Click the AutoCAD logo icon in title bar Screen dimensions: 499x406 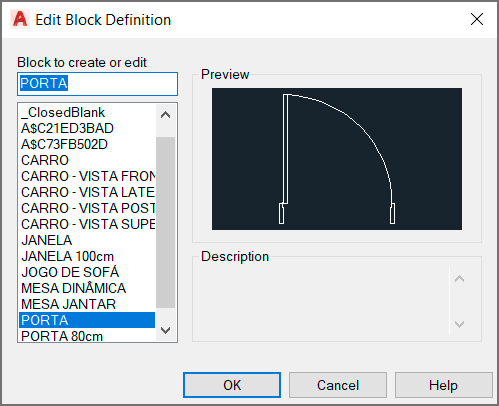(x=20, y=19)
